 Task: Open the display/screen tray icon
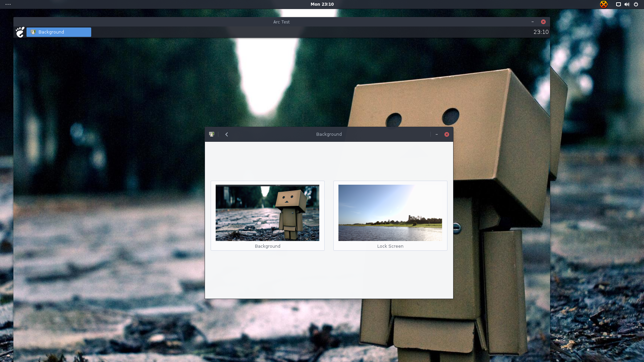point(619,4)
